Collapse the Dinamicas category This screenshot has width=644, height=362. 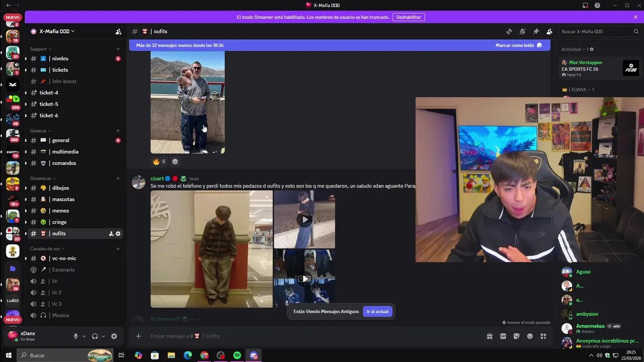[x=43, y=178]
